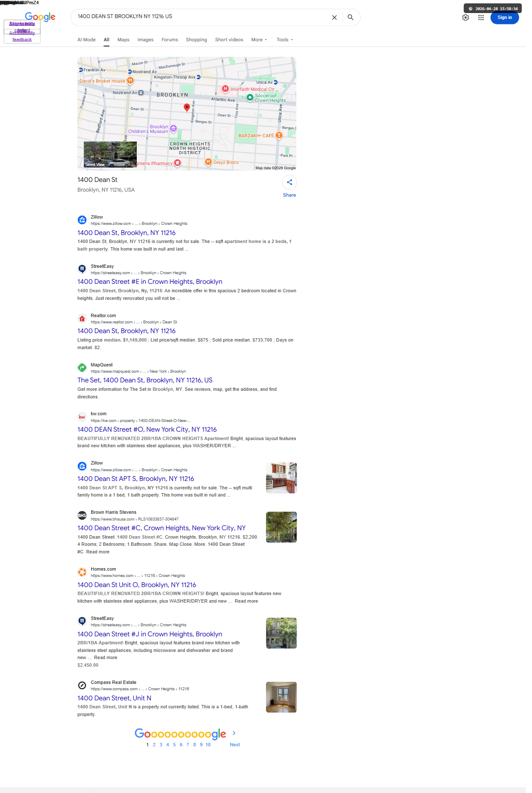The height and width of the screenshot is (793, 532).
Task: Click the Sign in button
Action: (x=504, y=18)
